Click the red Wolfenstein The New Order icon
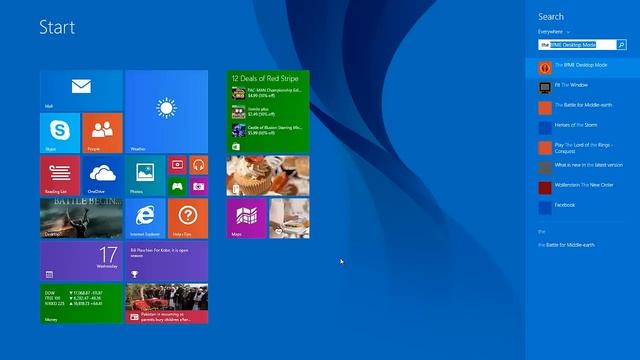The image size is (640, 360). coord(545,188)
